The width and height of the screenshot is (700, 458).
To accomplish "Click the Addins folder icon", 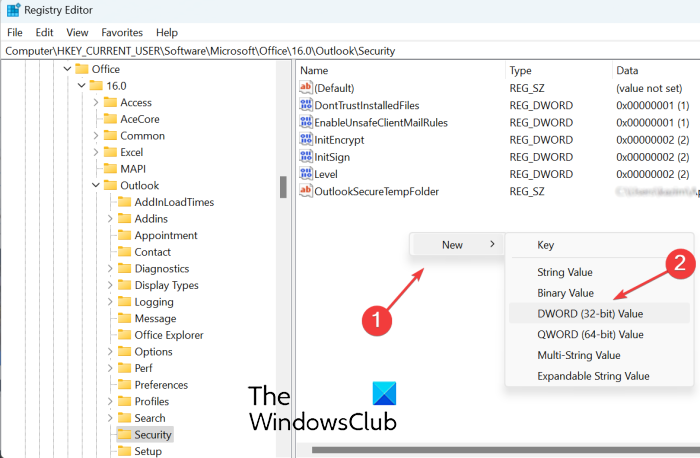I will 124,218.
